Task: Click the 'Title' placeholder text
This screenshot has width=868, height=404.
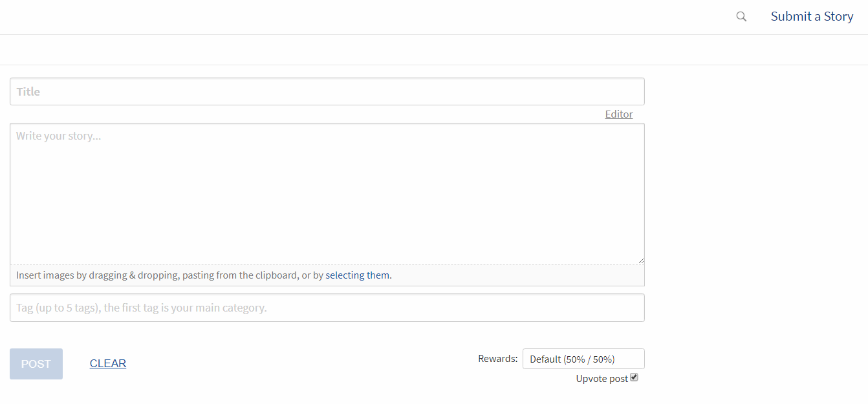Action: click(x=28, y=92)
